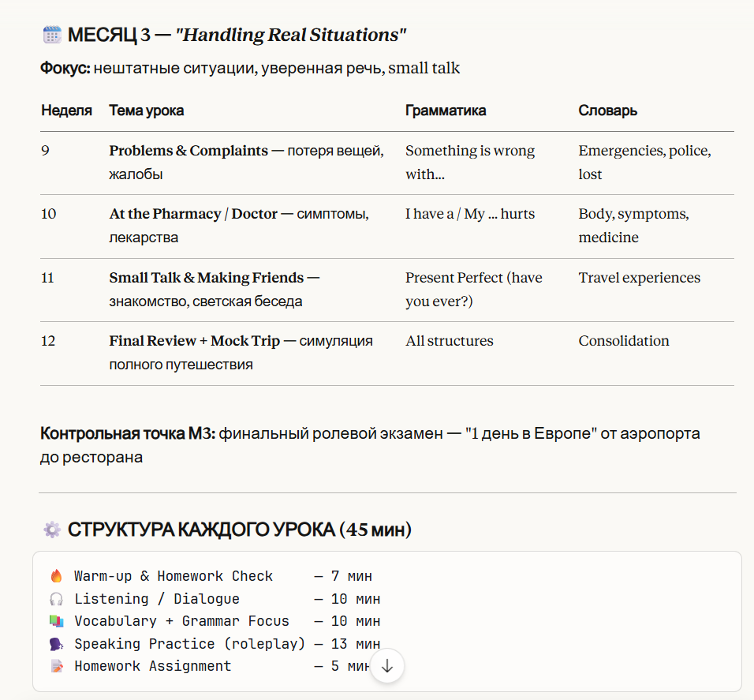Select the Словарь column header
The height and width of the screenshot is (700, 754).
pos(607,110)
